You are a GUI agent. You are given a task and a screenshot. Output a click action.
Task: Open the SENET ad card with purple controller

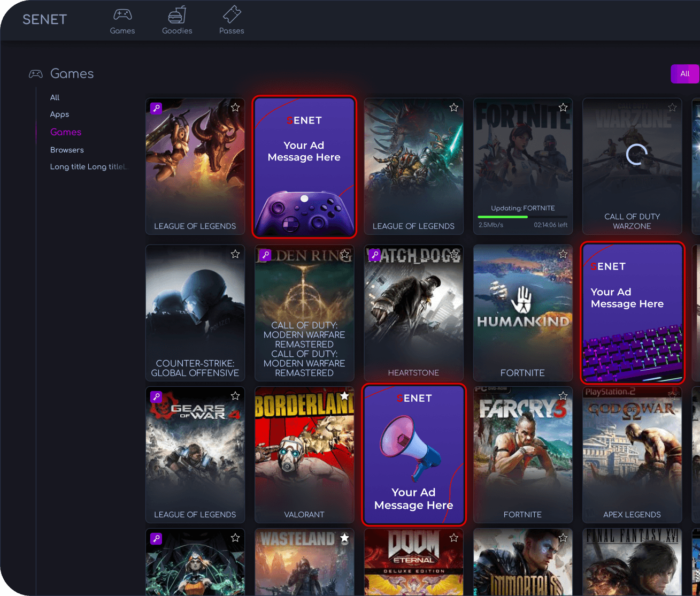(304, 166)
